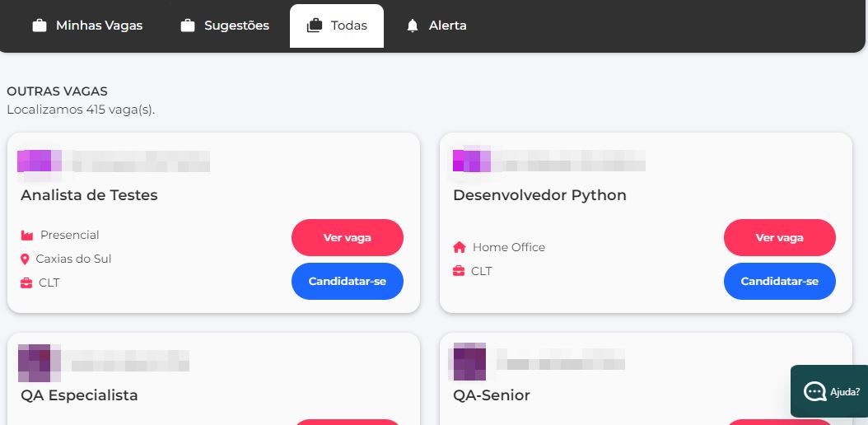The image size is (868, 425).
Task: Click the briefcase icon beside Minhas Vagas
Action: (39, 26)
